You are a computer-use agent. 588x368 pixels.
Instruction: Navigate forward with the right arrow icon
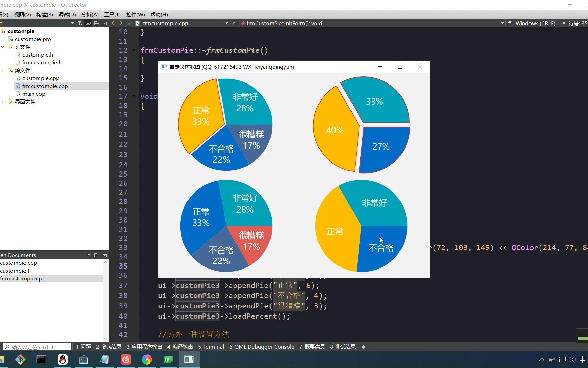(121, 24)
